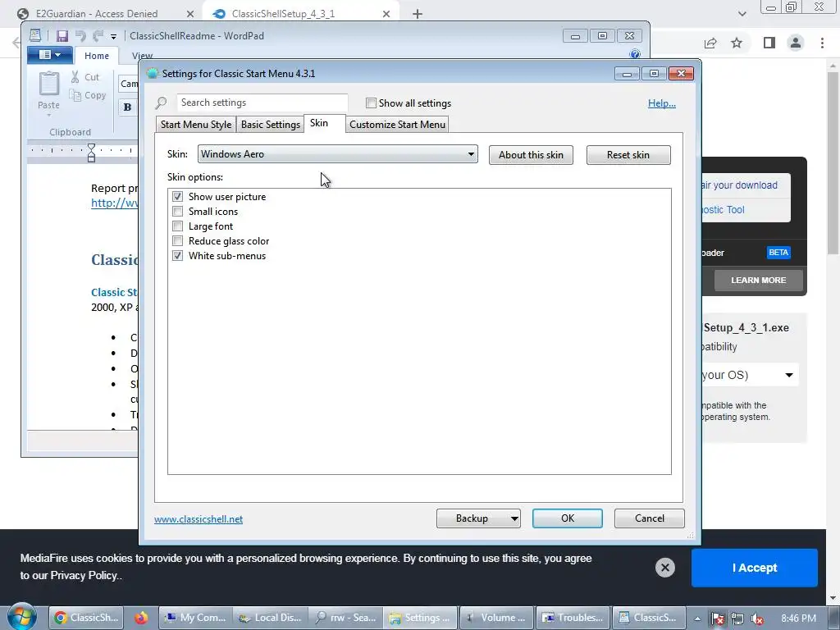Viewport: 840px width, 630px height.
Task: Click the Redo icon in WordPad title bar
Action: pyautogui.click(x=98, y=36)
